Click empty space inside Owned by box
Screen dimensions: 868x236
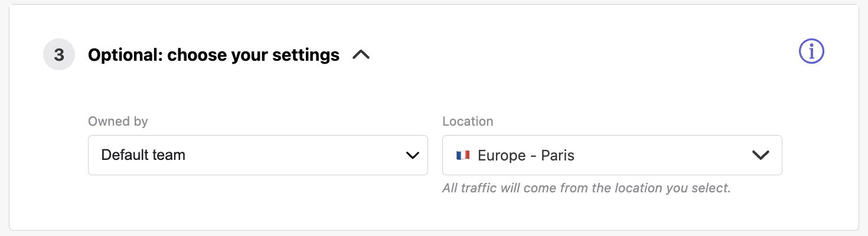point(295,155)
